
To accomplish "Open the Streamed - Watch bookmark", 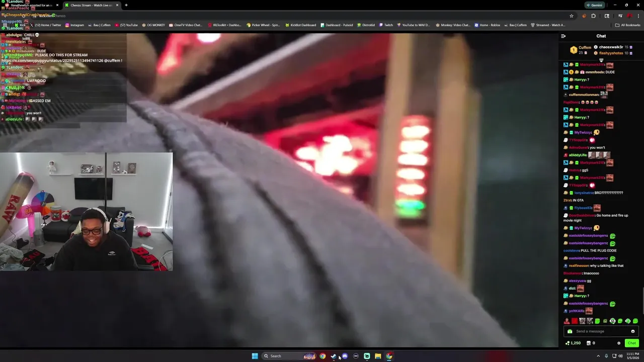I will click(547, 25).
